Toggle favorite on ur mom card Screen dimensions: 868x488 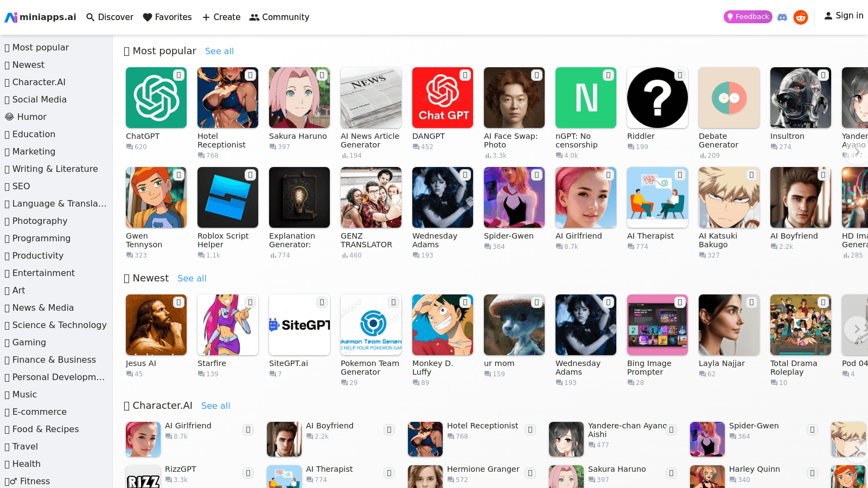tap(537, 303)
